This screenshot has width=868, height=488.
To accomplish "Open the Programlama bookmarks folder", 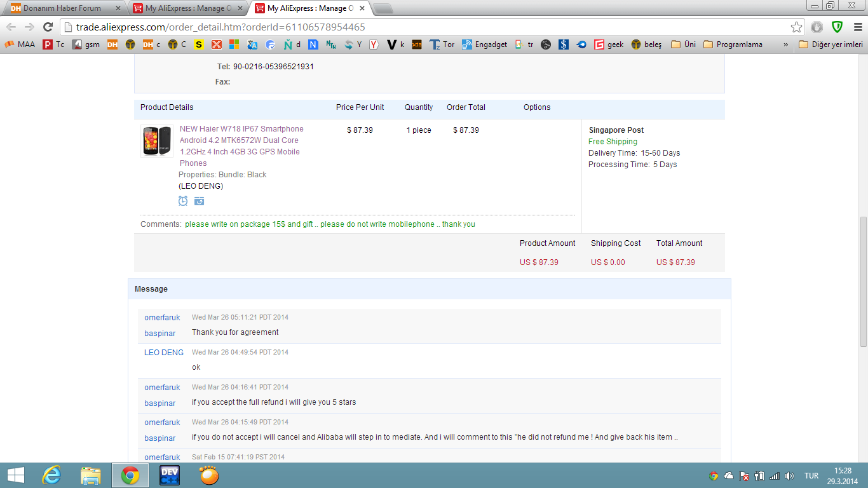I will [733, 44].
